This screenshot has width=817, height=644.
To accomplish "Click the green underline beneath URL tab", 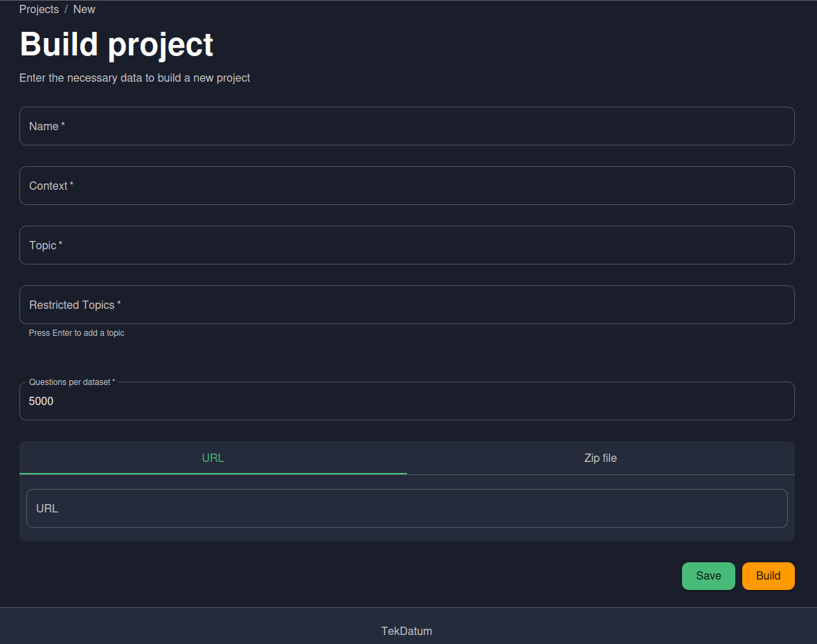I will click(213, 474).
